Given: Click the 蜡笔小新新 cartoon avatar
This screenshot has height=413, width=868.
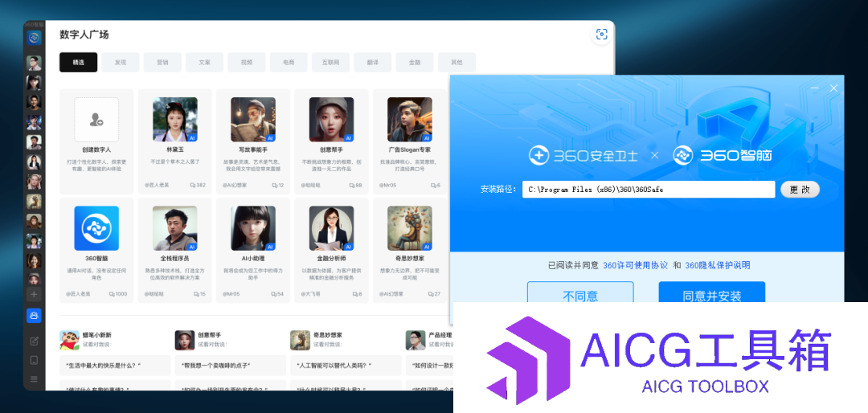Looking at the screenshot, I should pyautogui.click(x=69, y=340).
